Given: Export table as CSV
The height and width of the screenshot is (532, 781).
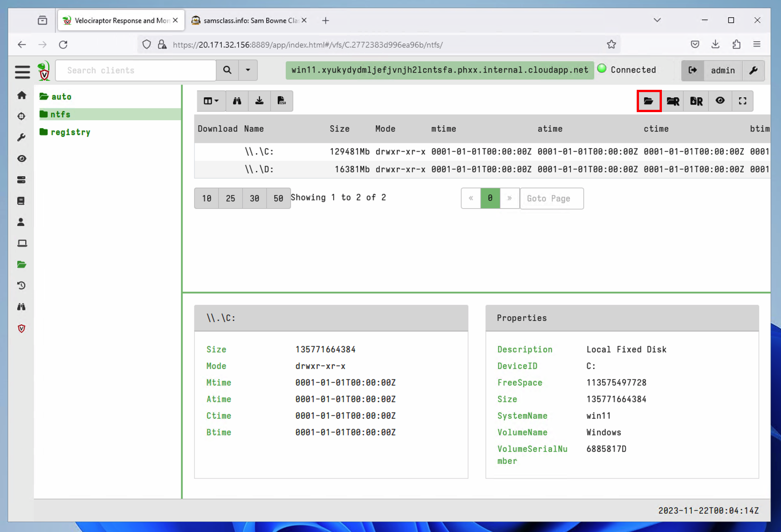Looking at the screenshot, I should tap(282, 101).
